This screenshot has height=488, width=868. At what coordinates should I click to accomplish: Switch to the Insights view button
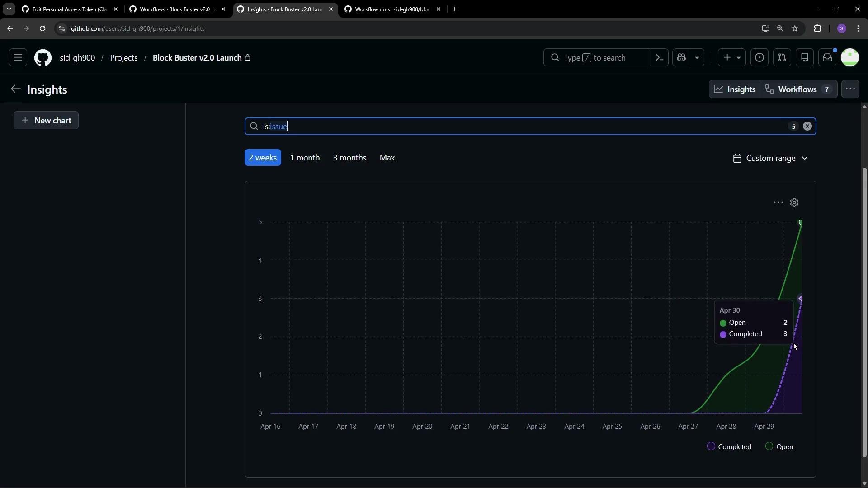click(735, 89)
